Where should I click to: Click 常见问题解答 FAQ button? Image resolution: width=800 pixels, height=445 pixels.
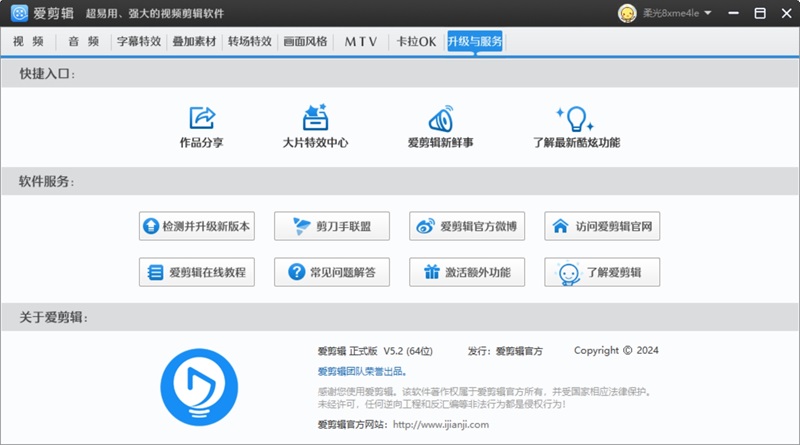click(x=332, y=272)
